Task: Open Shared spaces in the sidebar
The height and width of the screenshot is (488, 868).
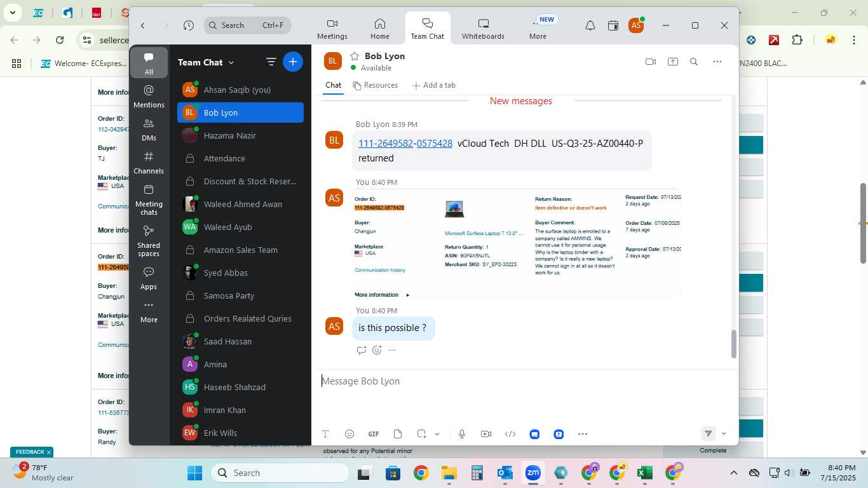Action: pyautogui.click(x=149, y=241)
